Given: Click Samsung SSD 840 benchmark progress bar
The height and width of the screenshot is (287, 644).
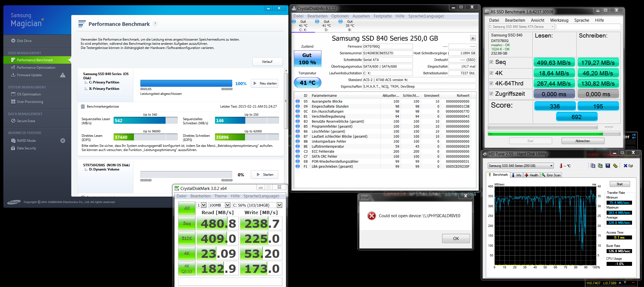Looking at the screenshot, I should pos(186,83).
